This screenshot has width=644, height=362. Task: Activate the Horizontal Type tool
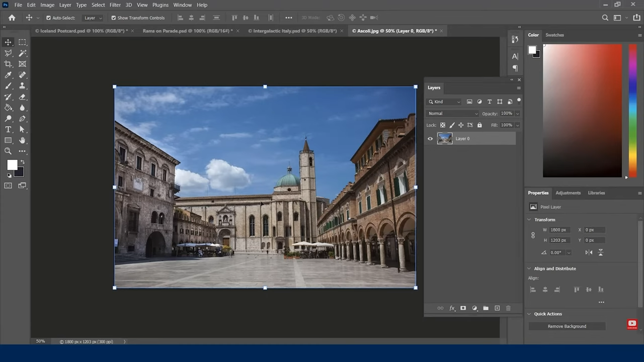click(8, 130)
